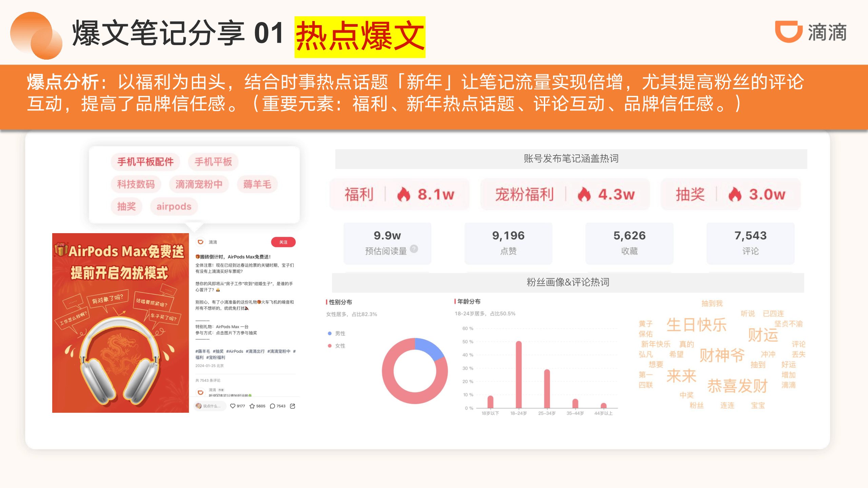Select the 滴滴宠粉中 tag pill
This screenshot has height=488, width=868.
click(199, 184)
